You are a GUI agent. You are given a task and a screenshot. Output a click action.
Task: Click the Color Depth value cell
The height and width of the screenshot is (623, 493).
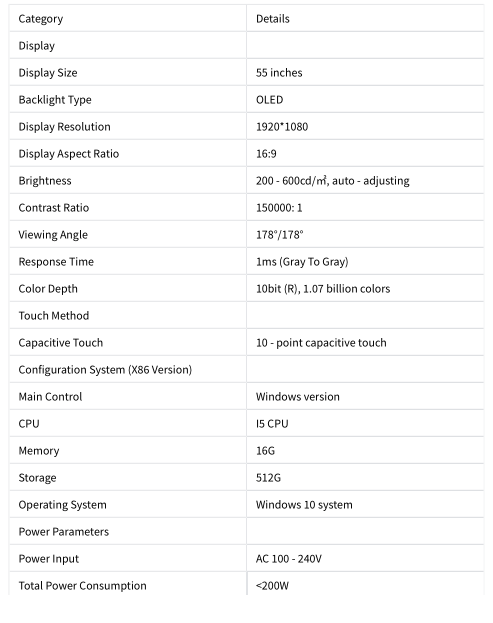pos(365,288)
